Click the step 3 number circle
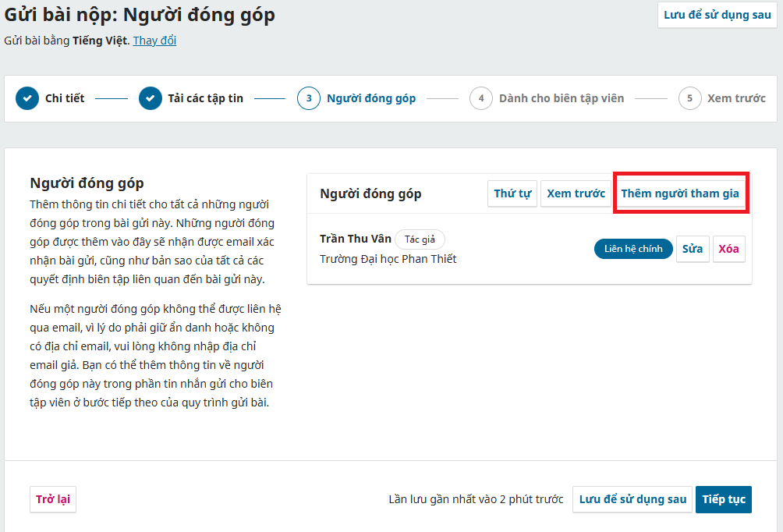Screen dimensions: 783x532 (x=309, y=98)
